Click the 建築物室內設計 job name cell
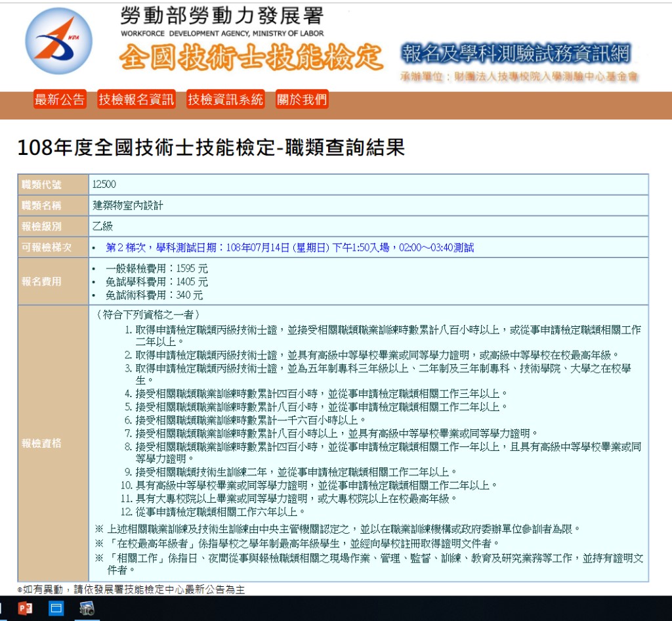672x621 pixels. [x=128, y=205]
